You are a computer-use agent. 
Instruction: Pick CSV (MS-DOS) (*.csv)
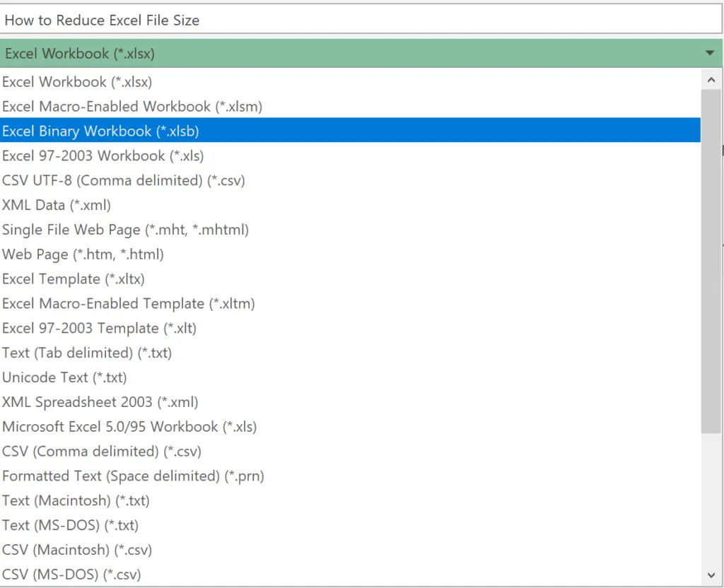tap(351, 574)
